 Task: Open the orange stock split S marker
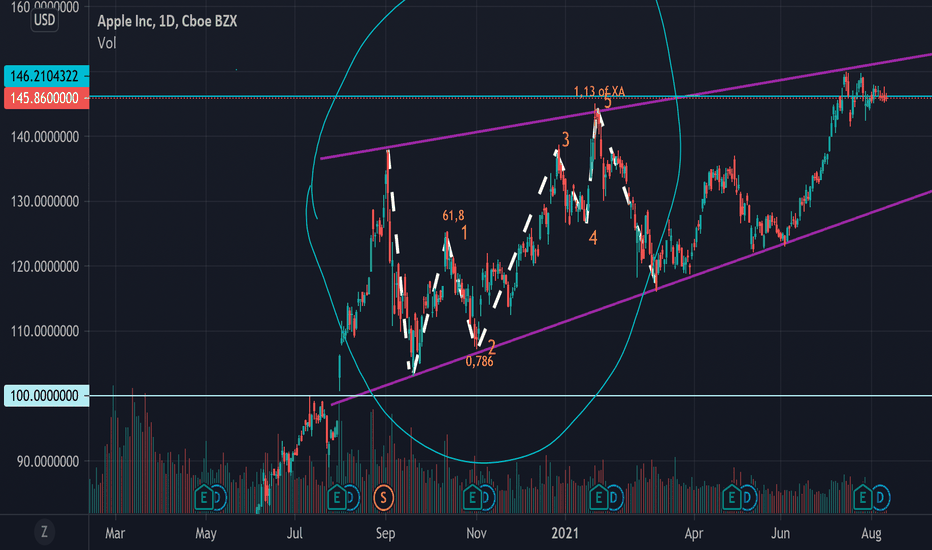[383, 497]
